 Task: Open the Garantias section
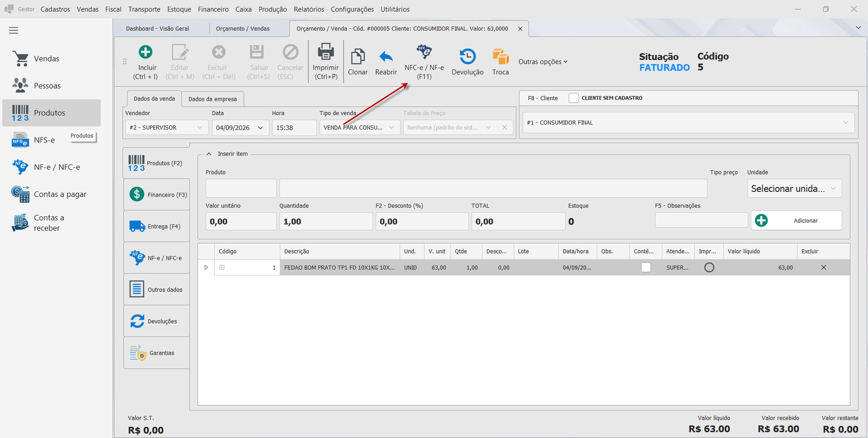157,353
